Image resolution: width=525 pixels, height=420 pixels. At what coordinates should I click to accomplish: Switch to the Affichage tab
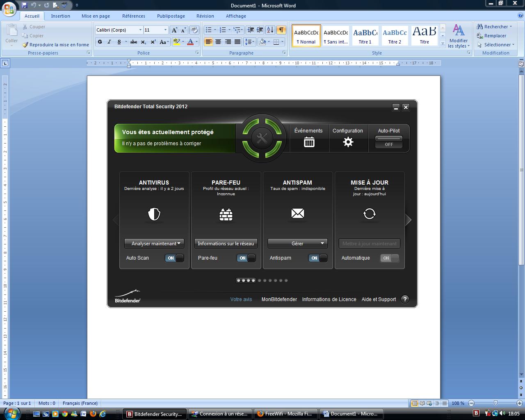click(236, 16)
